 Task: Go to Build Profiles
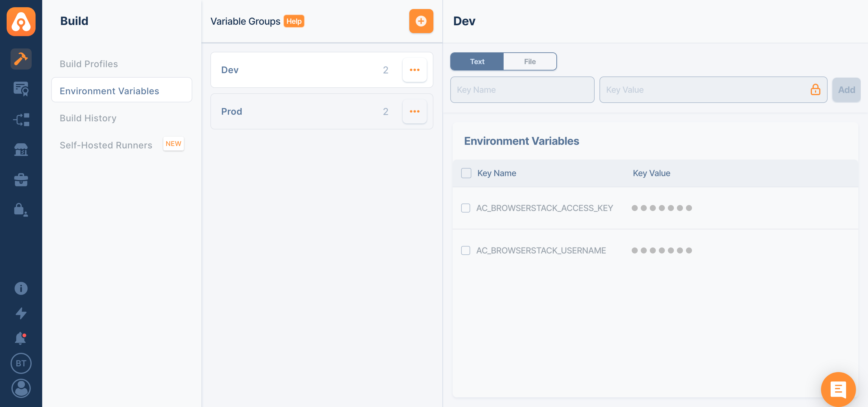click(89, 64)
